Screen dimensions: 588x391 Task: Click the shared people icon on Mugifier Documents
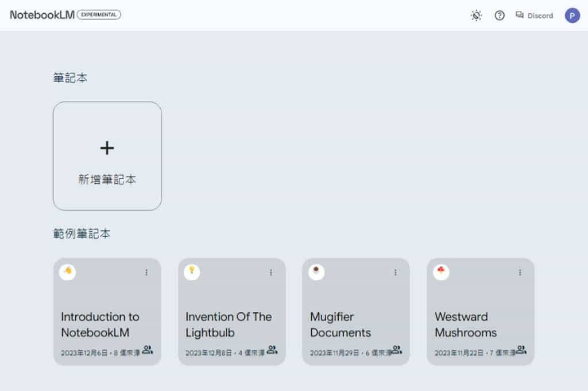(397, 350)
